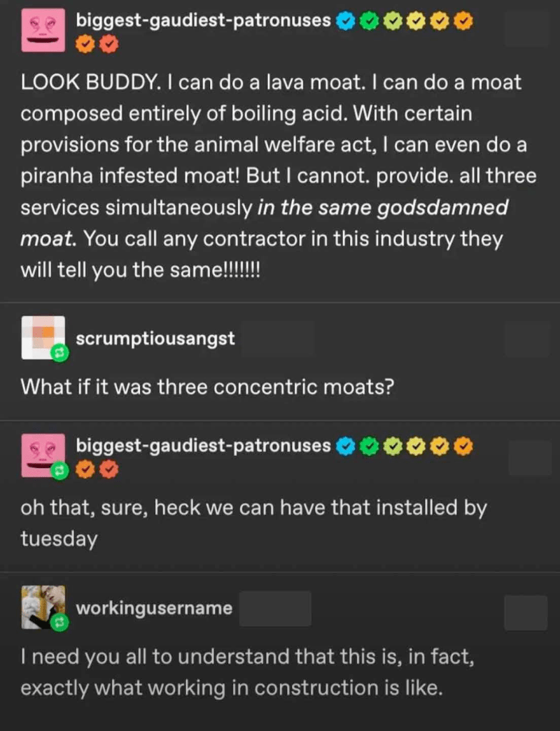Click the scrumptiousangst blurred avatar
This screenshot has height=731, width=560.
pos(43,337)
